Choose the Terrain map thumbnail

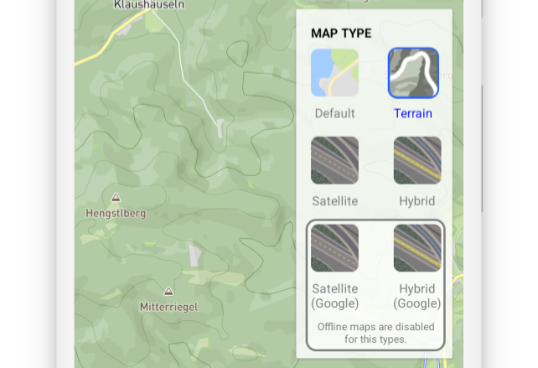pyautogui.click(x=413, y=73)
